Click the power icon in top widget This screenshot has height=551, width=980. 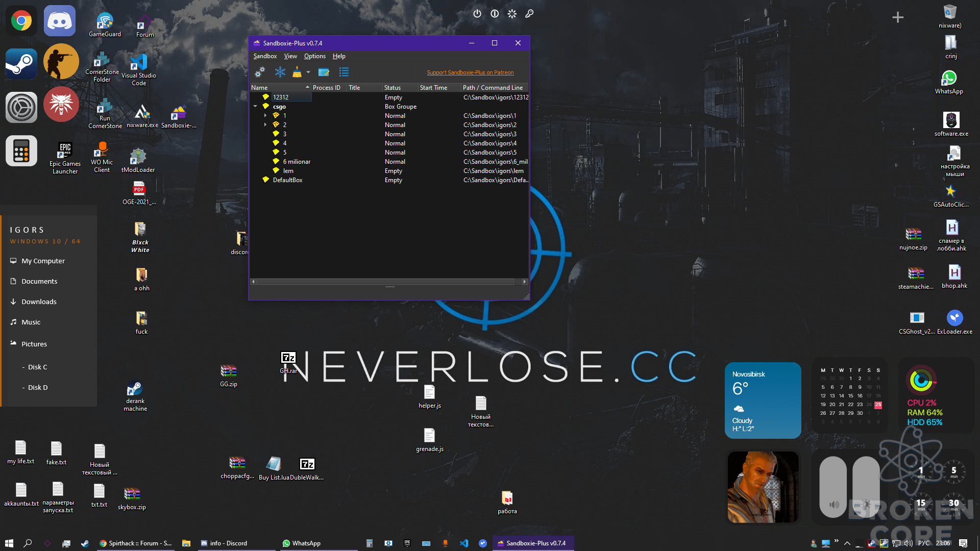[x=477, y=14]
